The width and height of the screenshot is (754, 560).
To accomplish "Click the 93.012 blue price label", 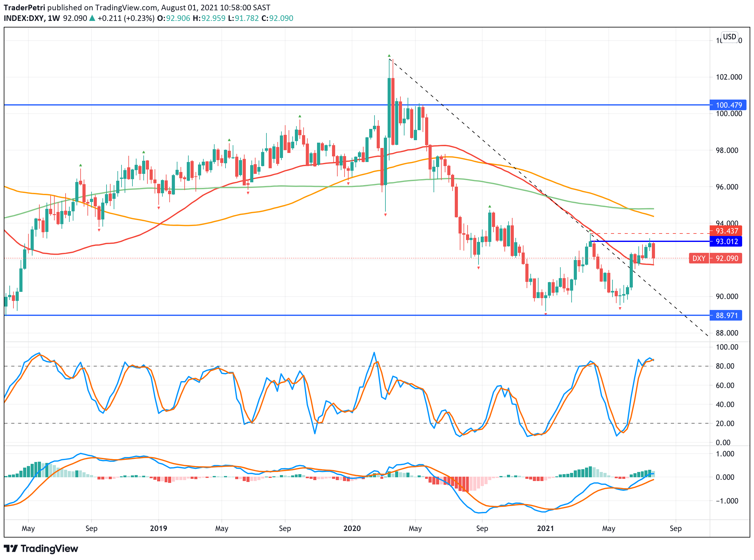I will pos(727,241).
